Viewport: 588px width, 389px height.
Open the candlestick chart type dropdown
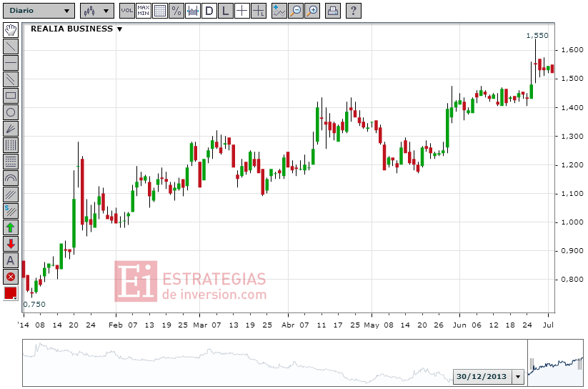tap(96, 11)
